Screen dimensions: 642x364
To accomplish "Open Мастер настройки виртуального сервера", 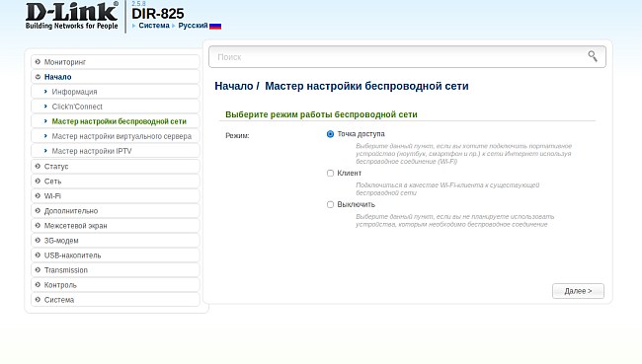I will tap(121, 136).
